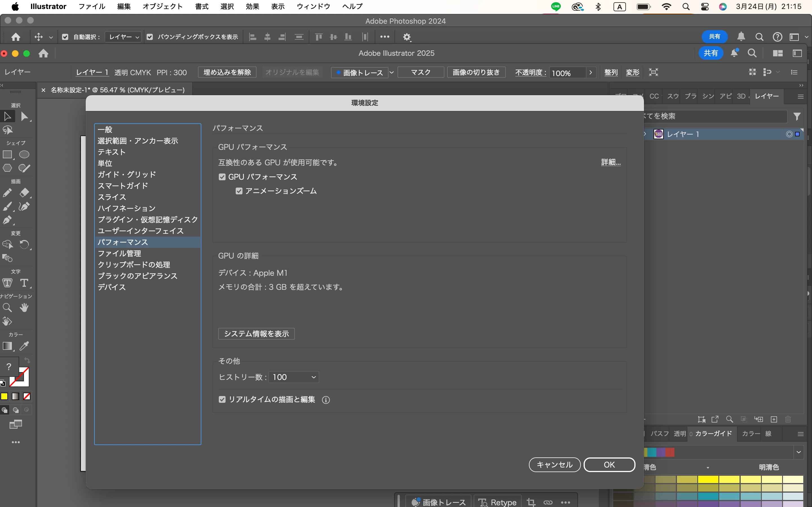The width and height of the screenshot is (812, 507).
Task: Click the Illustrator home icon
Action: pos(43,53)
